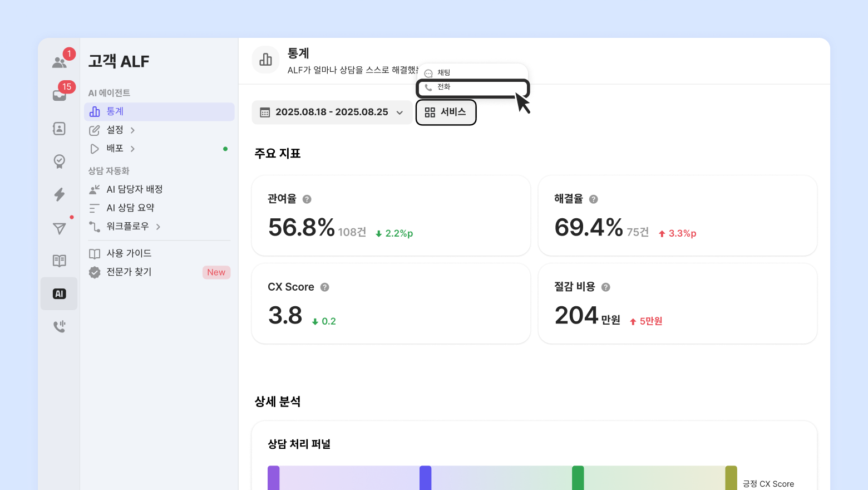Click the 2.2%p decrease indicator

tap(394, 234)
